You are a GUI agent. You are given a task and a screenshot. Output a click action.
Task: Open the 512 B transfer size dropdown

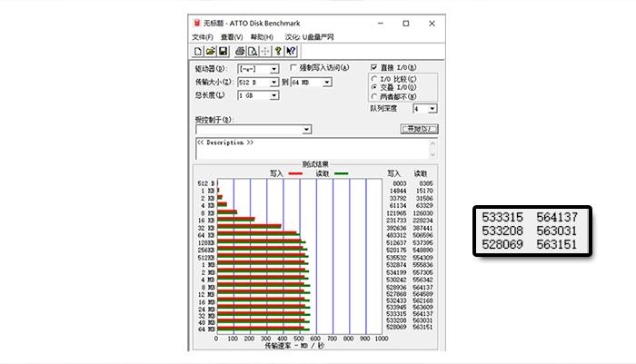point(274,83)
